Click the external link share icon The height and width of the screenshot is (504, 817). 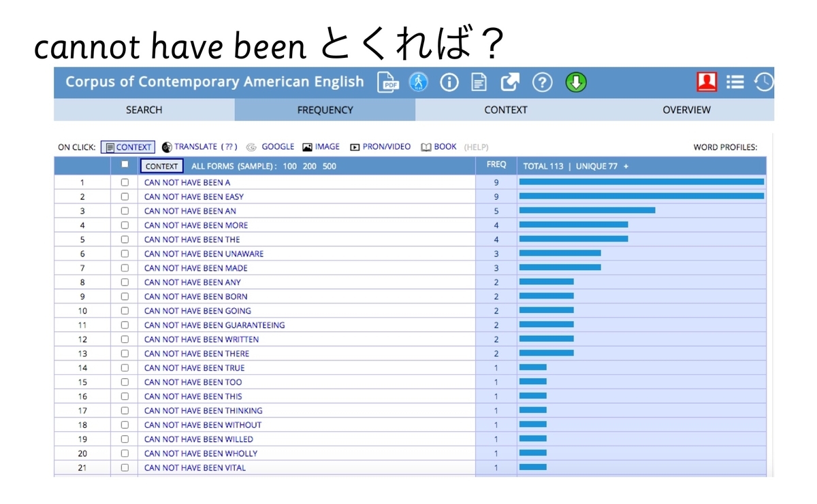510,82
